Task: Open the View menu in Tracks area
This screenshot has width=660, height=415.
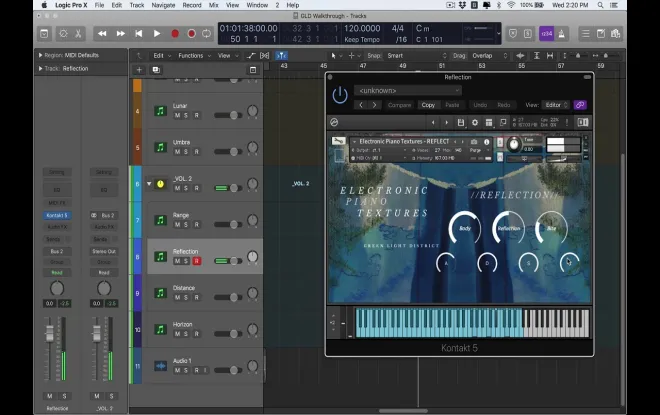Action: coord(228,56)
